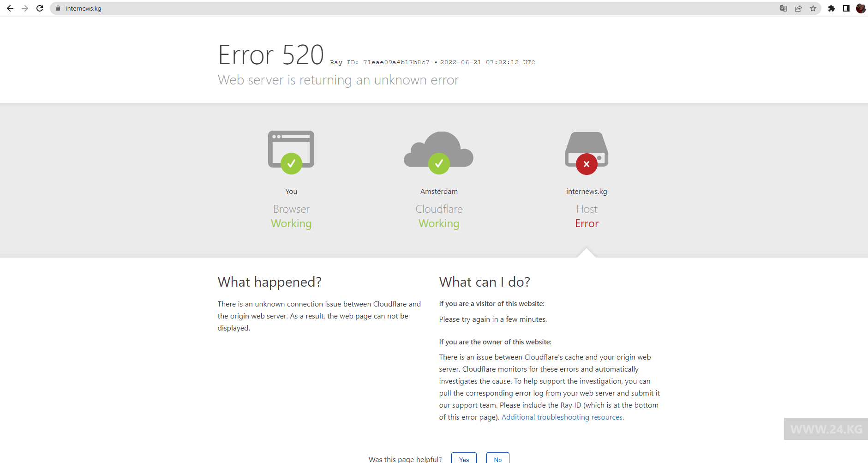Click the browser back arrow
868x463 pixels.
[x=10, y=8]
